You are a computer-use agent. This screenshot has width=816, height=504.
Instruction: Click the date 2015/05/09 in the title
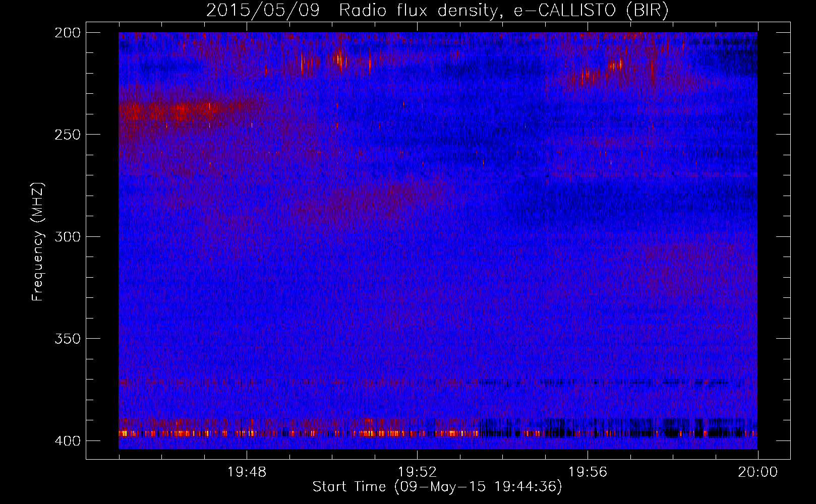click(263, 10)
